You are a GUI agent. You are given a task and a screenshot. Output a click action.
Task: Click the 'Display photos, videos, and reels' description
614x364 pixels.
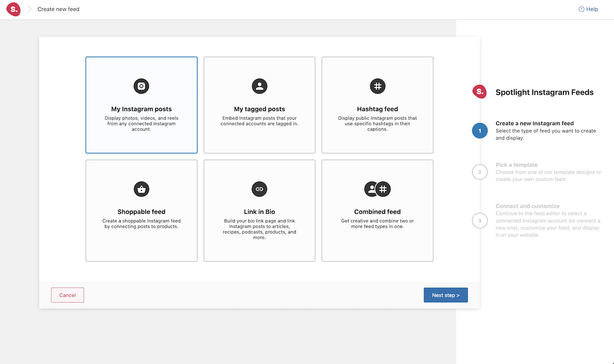[142, 124]
